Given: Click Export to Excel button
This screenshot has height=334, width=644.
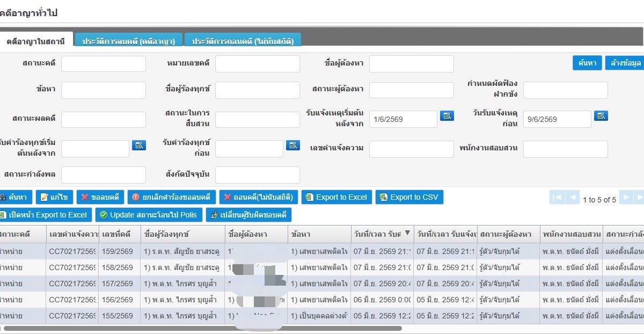Looking at the screenshot, I should coord(337,197).
